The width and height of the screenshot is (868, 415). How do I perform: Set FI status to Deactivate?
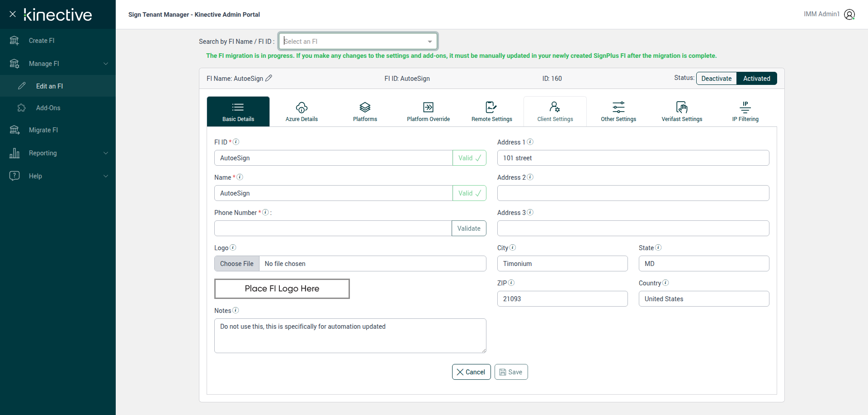coord(717,79)
